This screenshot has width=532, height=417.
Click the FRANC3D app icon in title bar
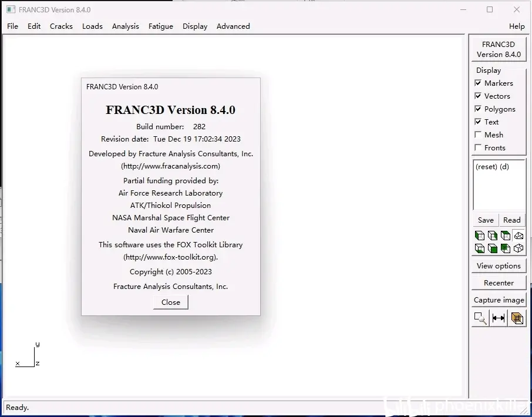tap(11, 9)
